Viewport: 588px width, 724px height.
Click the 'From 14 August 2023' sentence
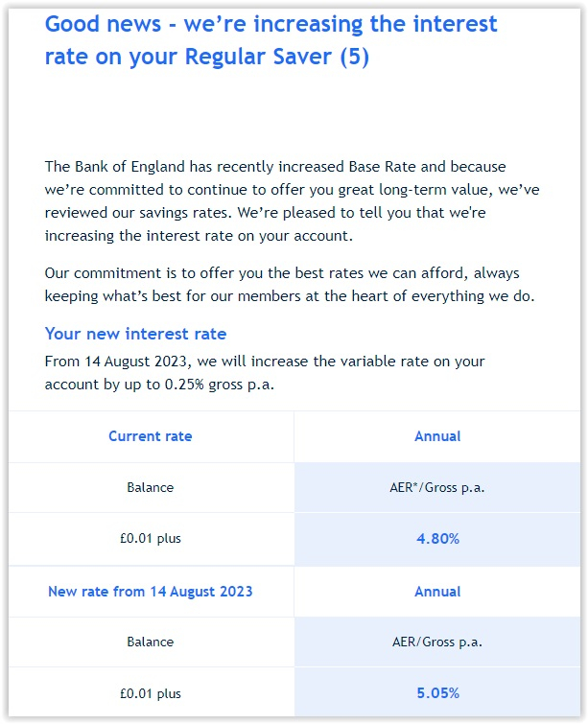point(265,373)
